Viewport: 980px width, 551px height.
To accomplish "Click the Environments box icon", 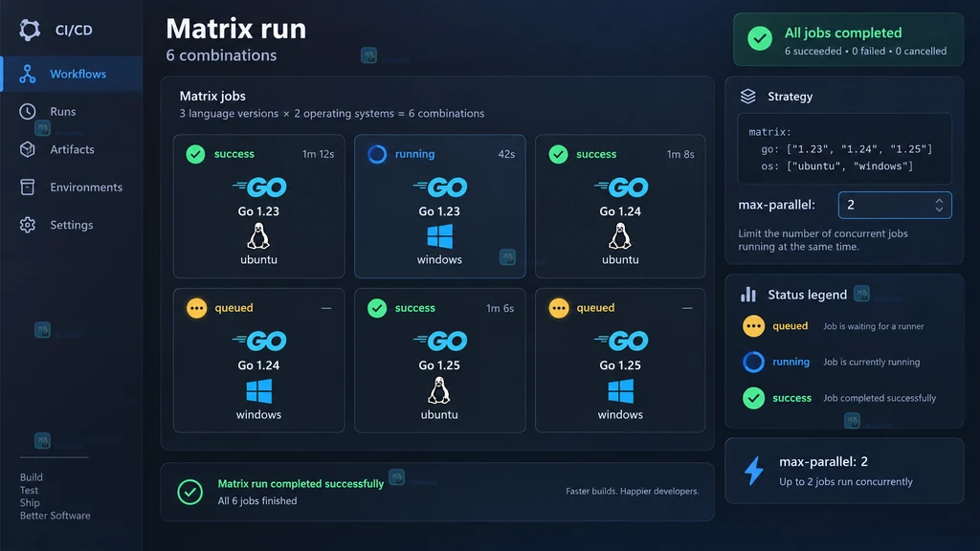I will [x=28, y=187].
